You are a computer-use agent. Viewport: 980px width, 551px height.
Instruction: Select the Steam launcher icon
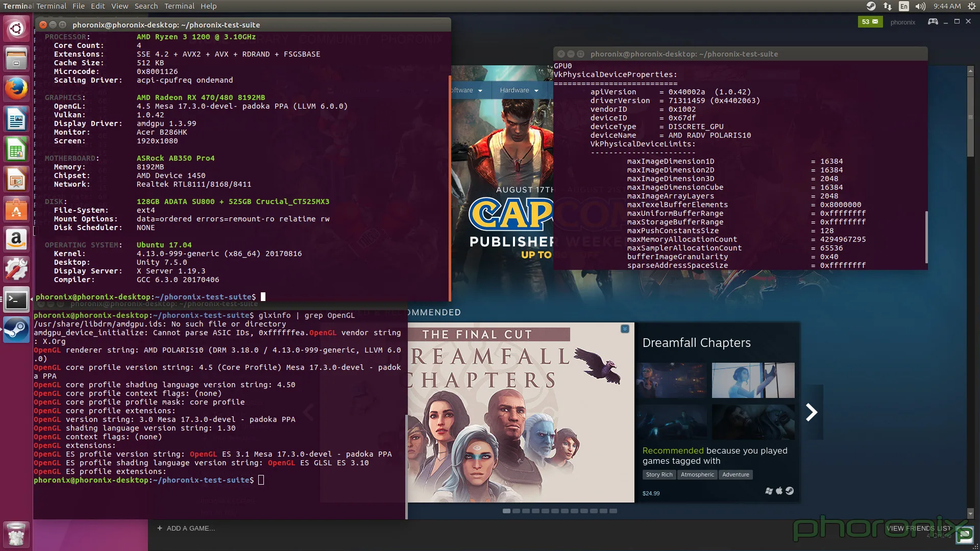coord(16,330)
